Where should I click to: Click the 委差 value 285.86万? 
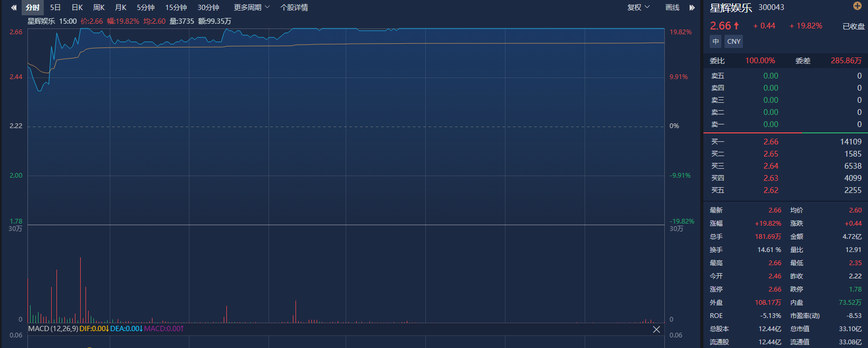(846, 61)
